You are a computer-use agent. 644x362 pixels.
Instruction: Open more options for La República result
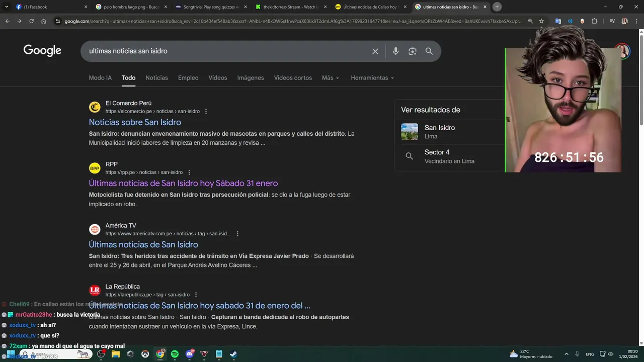[196, 295]
